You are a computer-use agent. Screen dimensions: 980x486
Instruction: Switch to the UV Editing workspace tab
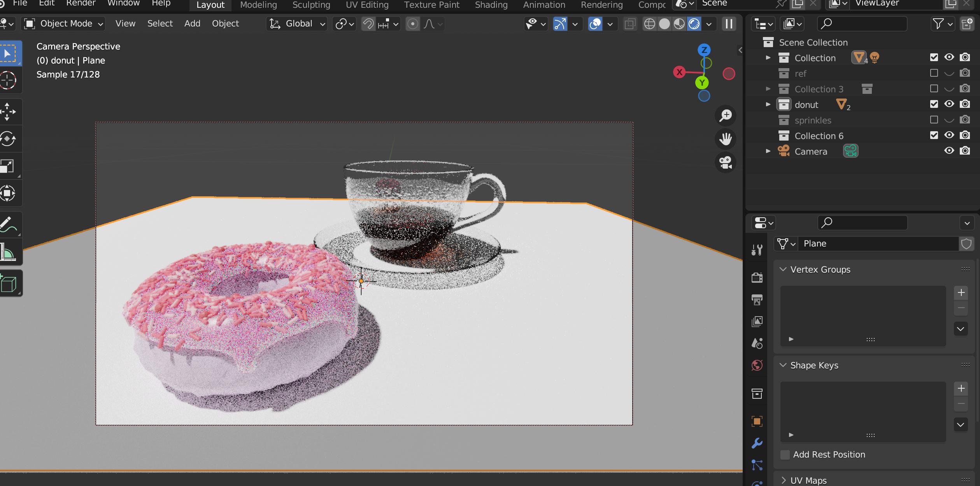coord(367,5)
